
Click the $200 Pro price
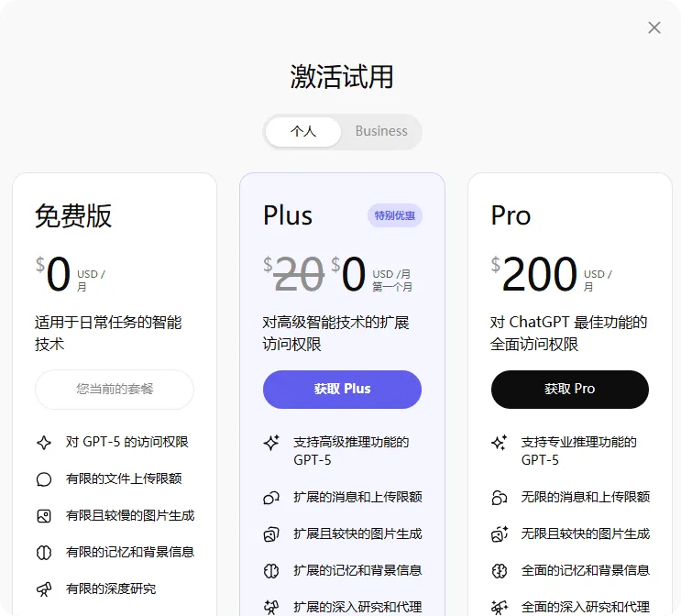point(534,274)
